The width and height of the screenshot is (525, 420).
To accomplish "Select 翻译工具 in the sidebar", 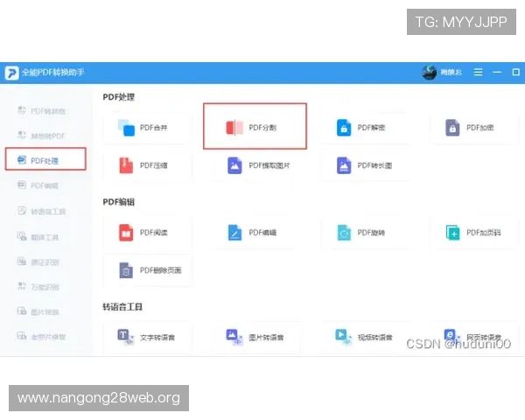I will (x=38, y=237).
